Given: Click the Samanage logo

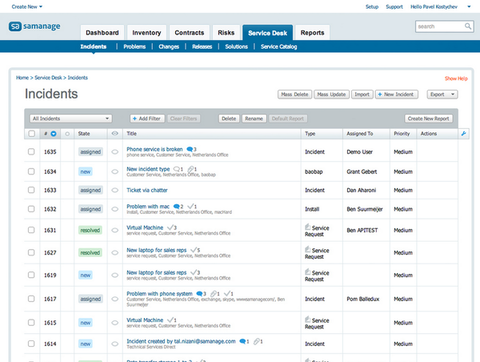Looking at the screenshot, I should click(35, 26).
